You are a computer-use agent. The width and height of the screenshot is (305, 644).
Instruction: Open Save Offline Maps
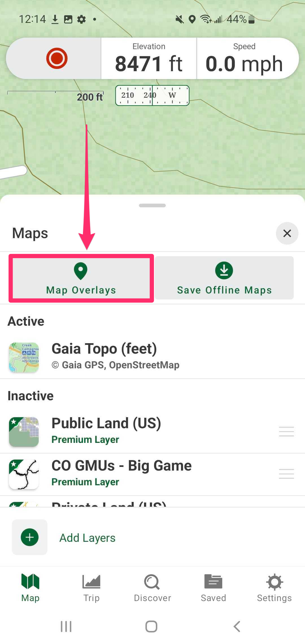click(224, 278)
